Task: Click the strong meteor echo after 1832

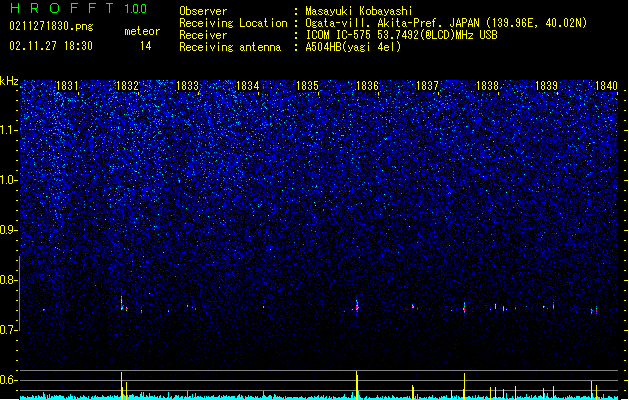Action: [x=122, y=304]
